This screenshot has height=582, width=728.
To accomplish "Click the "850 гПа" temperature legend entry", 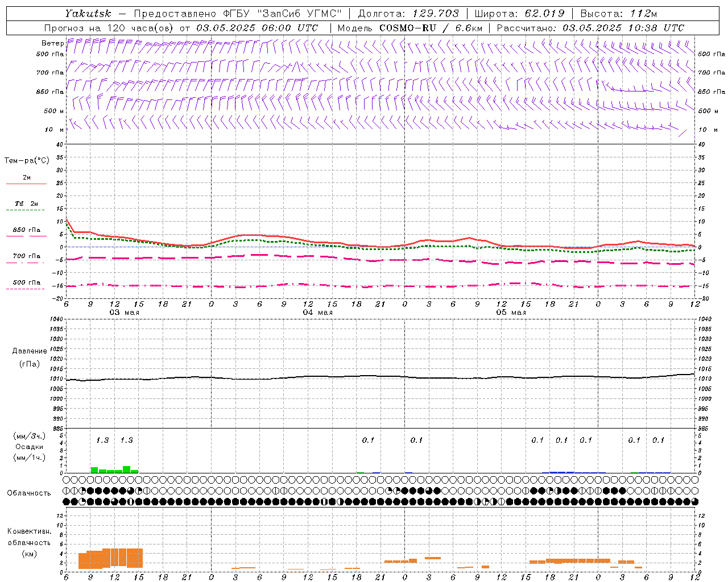I will coord(27,230).
